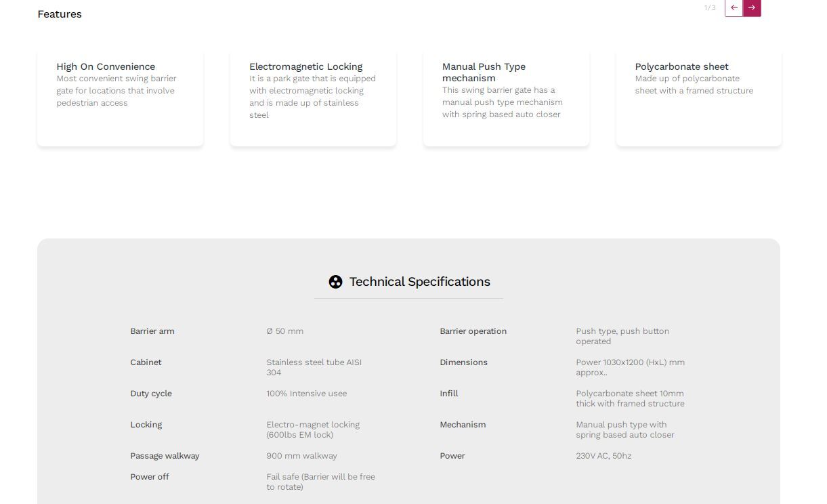The width and height of the screenshot is (827, 504).
Task: Click the Infill spec label
Action: point(449,394)
